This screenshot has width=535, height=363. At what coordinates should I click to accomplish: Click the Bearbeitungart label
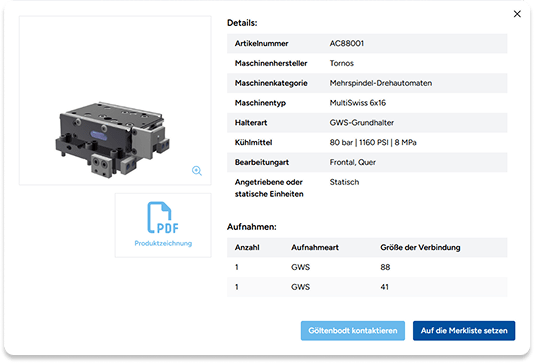tap(262, 162)
